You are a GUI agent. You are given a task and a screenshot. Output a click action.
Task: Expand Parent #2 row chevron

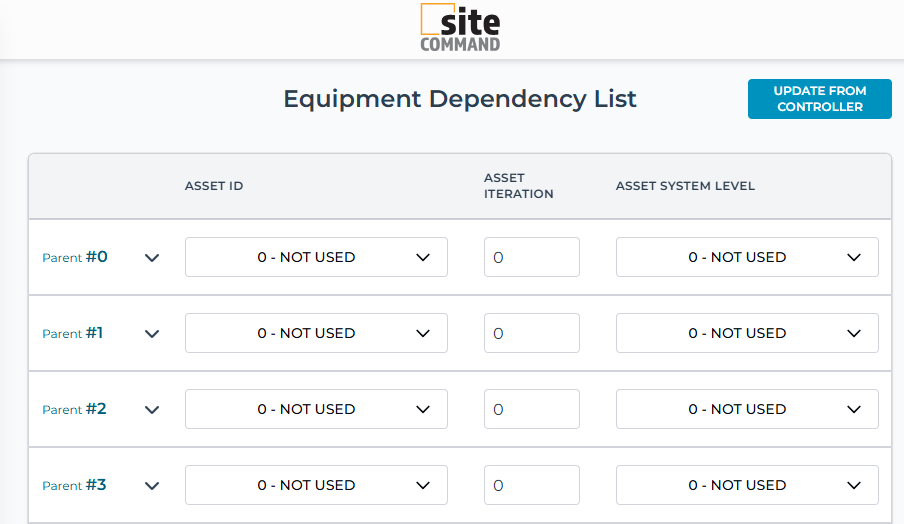[x=152, y=410]
